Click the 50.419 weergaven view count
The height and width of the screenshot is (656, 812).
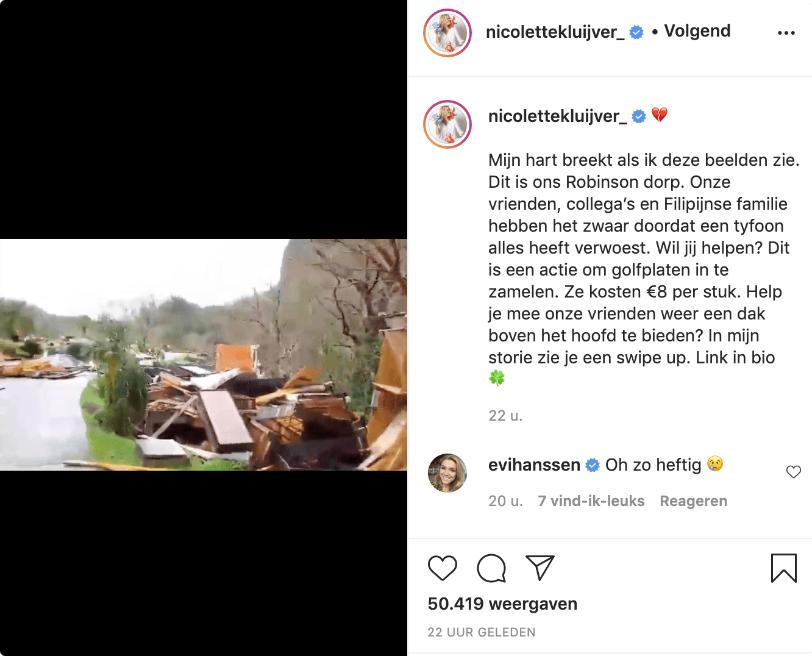(x=502, y=604)
